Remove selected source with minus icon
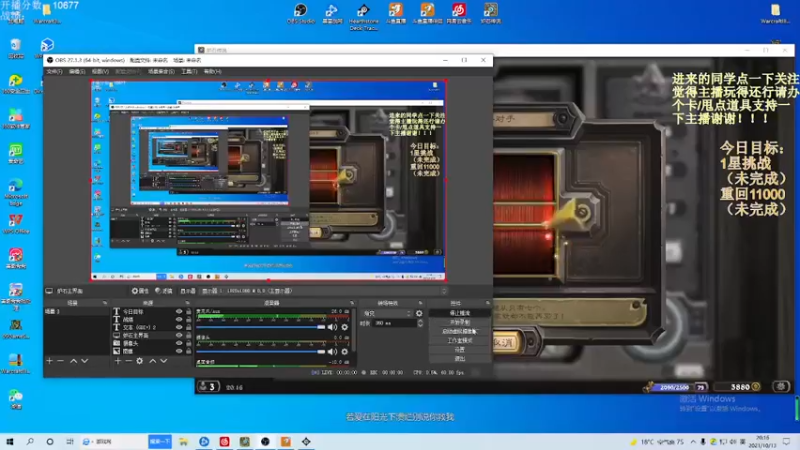Image resolution: width=800 pixels, height=450 pixels. [x=129, y=361]
